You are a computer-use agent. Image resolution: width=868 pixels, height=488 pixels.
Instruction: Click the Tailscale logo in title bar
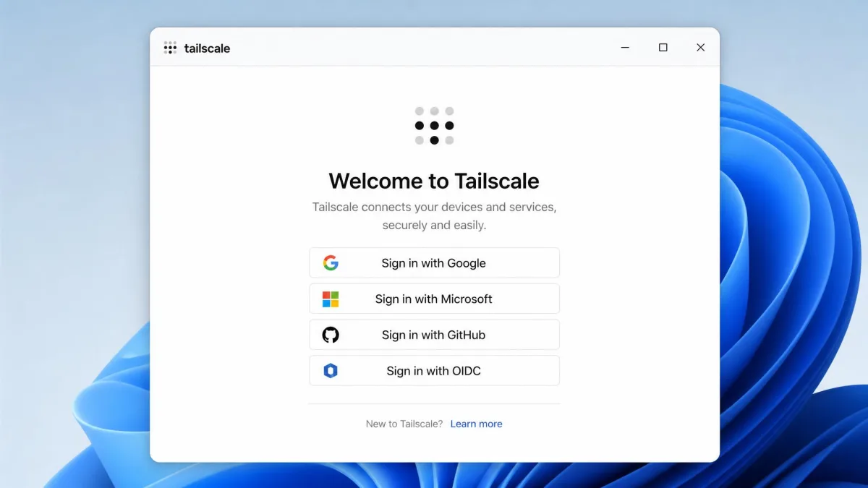pyautogui.click(x=170, y=48)
